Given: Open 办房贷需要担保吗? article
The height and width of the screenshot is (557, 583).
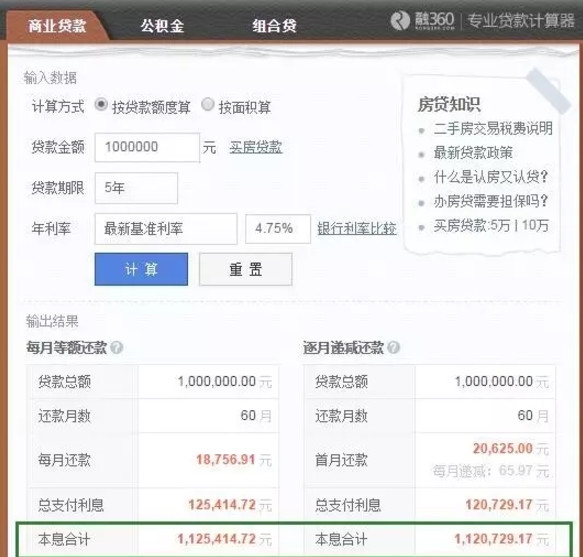Looking at the screenshot, I should click(491, 202).
